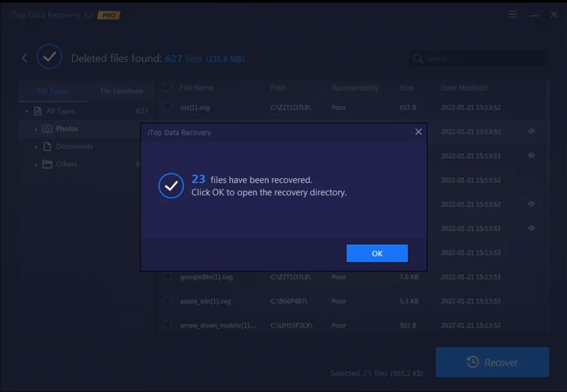The image size is (567, 392).
Task: Click the topmost preview eye icon
Action: click(x=531, y=132)
